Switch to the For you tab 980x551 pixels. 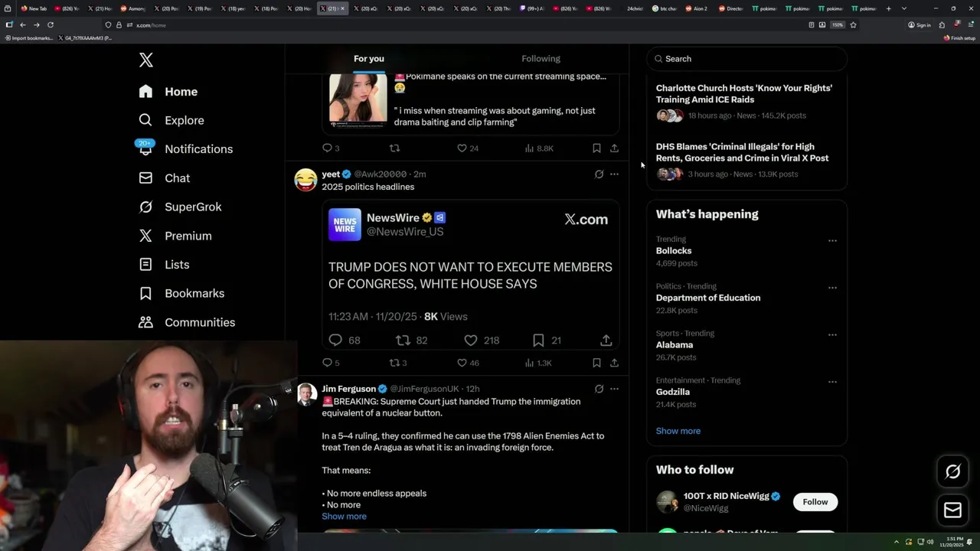coord(369,59)
